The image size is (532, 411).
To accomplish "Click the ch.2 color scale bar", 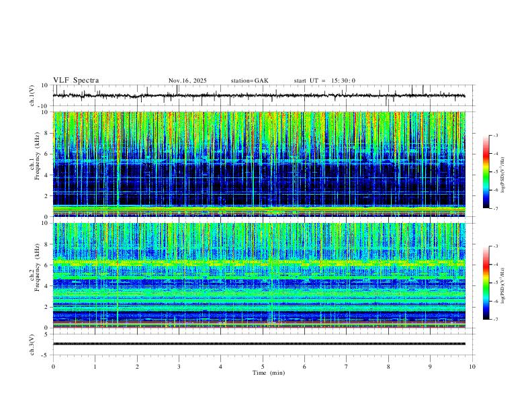I will (x=486, y=283).
